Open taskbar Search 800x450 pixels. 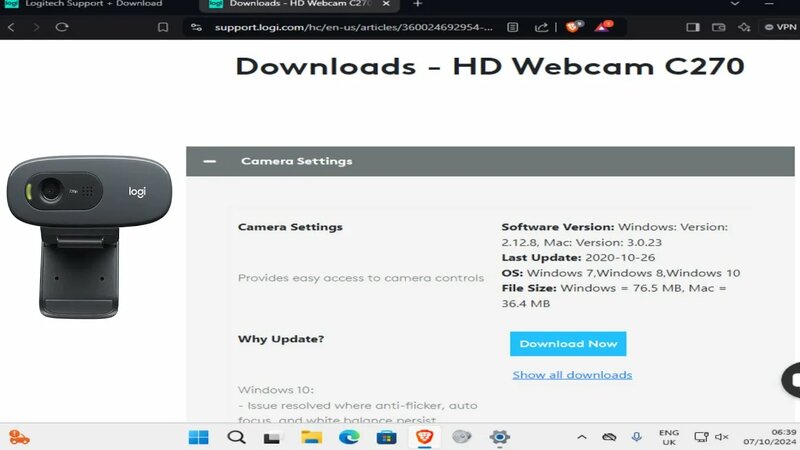click(x=236, y=437)
